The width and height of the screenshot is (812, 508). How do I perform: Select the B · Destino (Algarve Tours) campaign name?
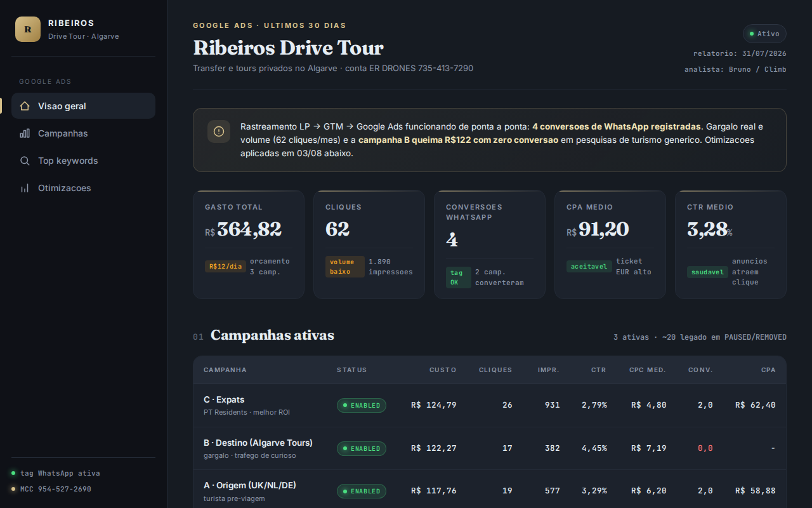[x=258, y=443]
